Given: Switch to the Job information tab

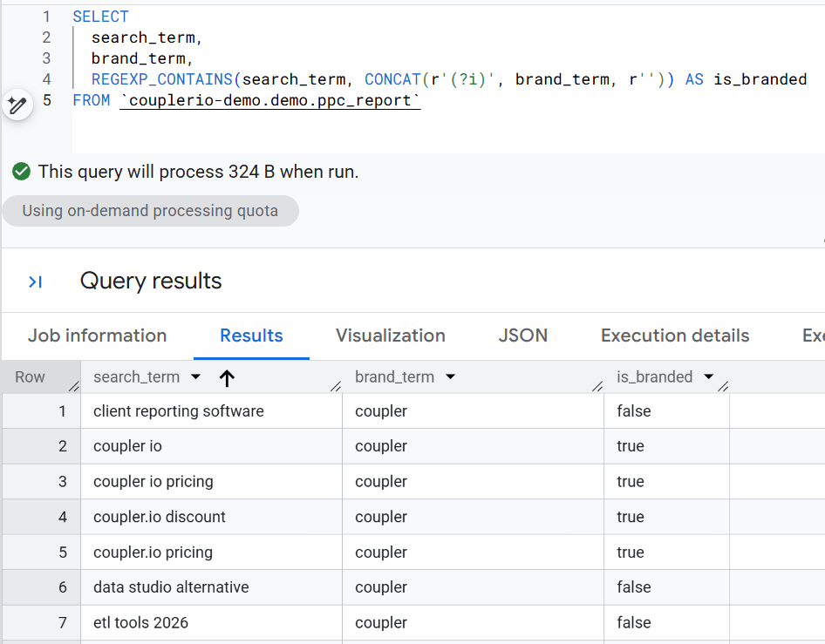Looking at the screenshot, I should [98, 336].
